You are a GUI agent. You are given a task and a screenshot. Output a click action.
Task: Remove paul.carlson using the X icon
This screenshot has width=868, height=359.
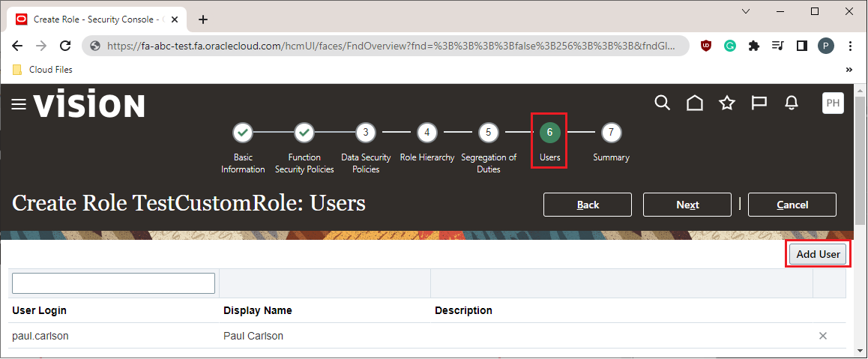tap(823, 336)
